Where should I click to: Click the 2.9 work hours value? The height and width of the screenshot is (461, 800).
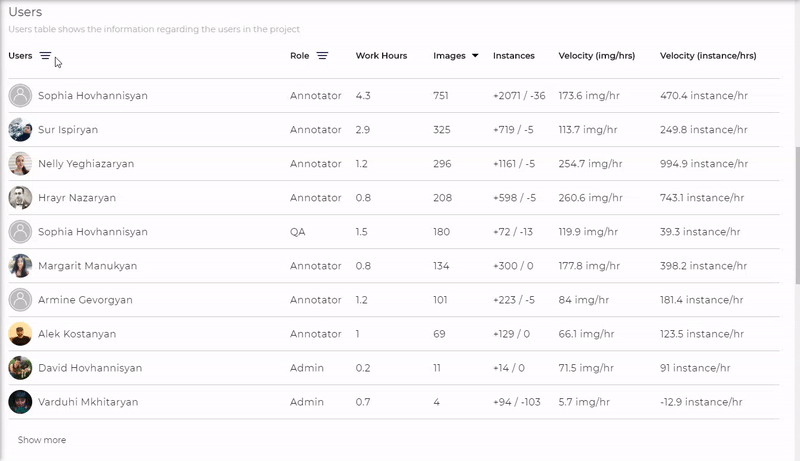point(363,130)
